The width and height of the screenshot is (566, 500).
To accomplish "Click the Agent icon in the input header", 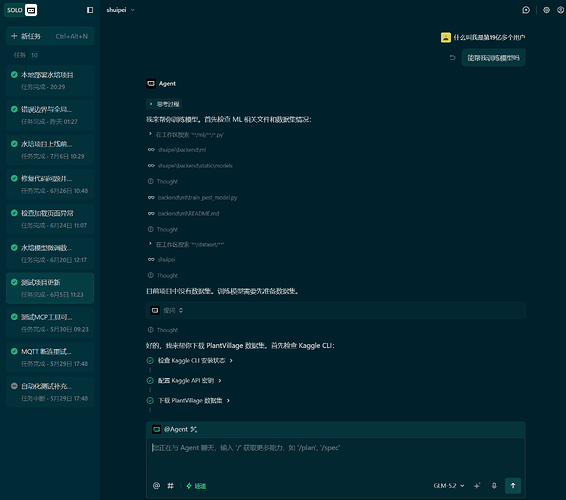I will 156,429.
